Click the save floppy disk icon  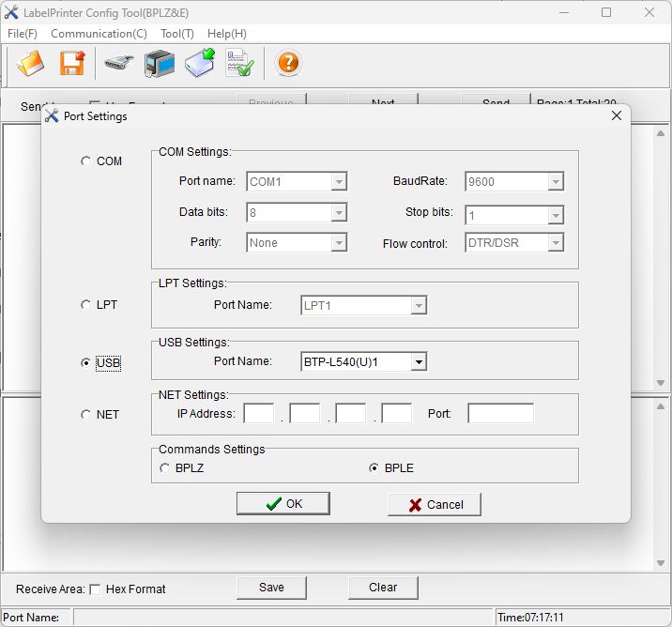coord(72,64)
